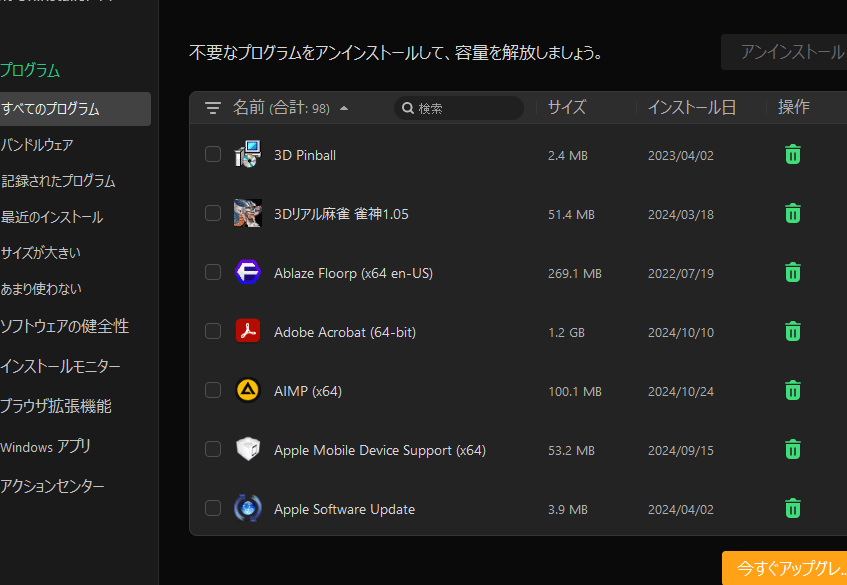Open the filter icon beside 名前 header

(213, 108)
